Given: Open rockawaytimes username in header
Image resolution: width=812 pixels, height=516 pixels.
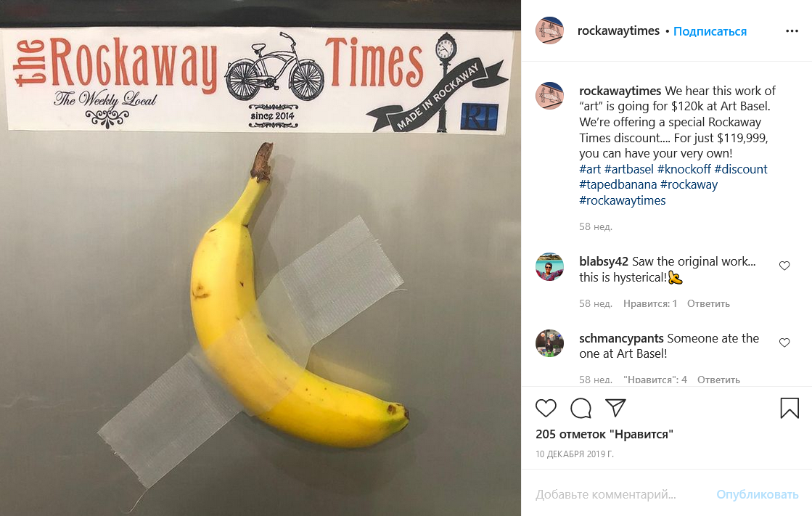Looking at the screenshot, I should (618, 31).
